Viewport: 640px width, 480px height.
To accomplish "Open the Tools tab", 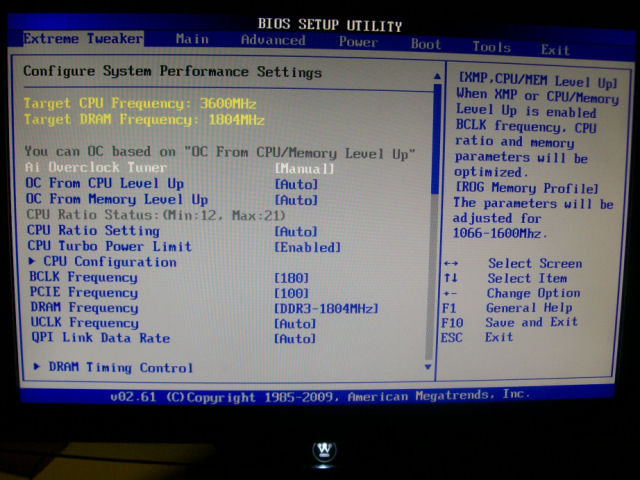I will tap(491, 47).
